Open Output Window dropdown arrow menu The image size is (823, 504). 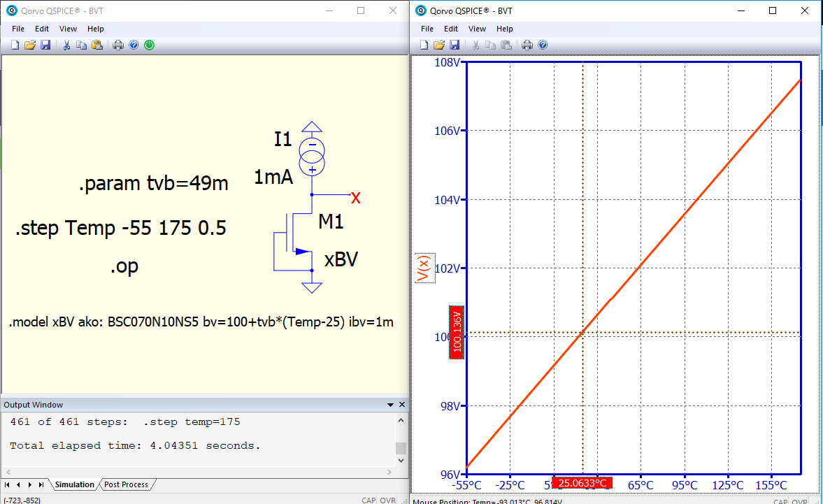pyautogui.click(x=390, y=405)
